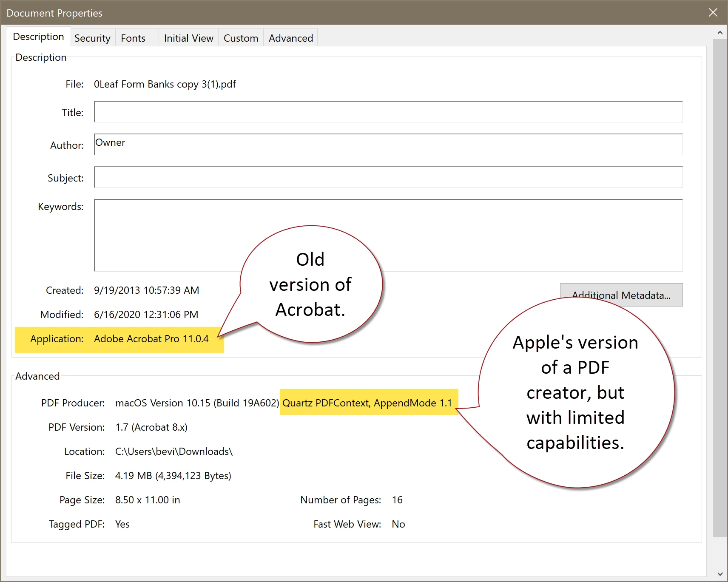Click the 'Title:' label
This screenshot has height=582, width=728.
73,113
